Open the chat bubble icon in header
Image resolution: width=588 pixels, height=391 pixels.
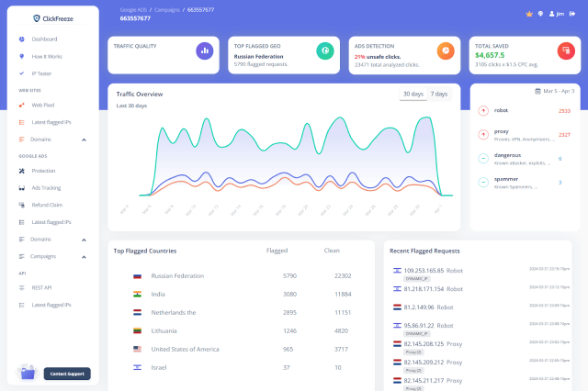(540, 14)
